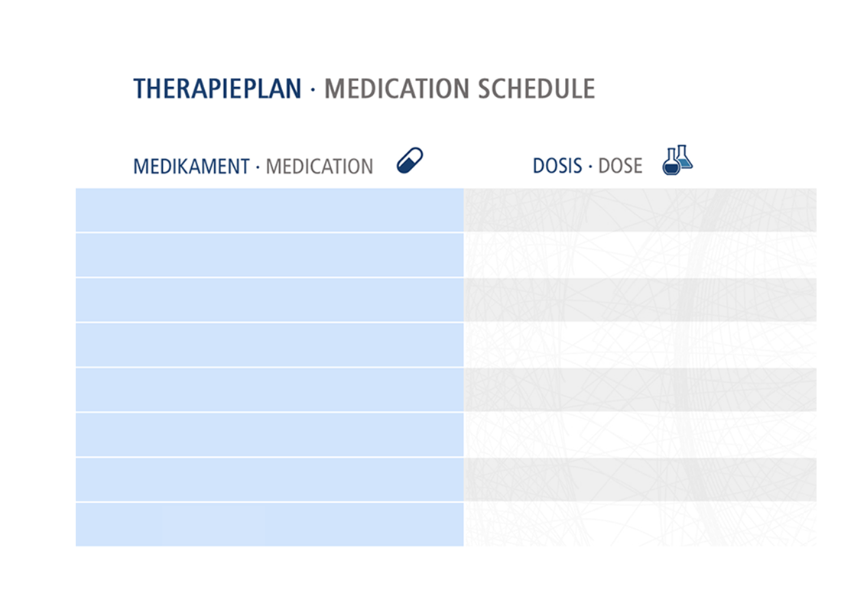Click the first dose entry field
Screen dimensions: 841x616
[640, 210]
